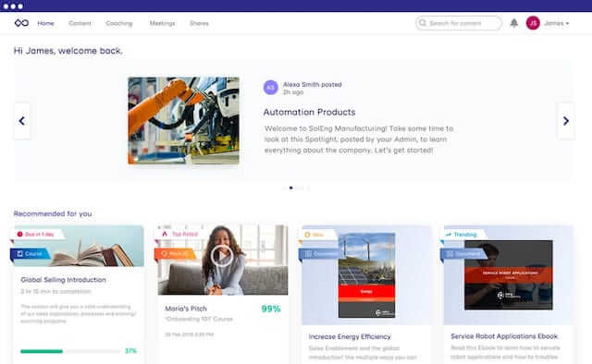This screenshot has height=364, width=592.
Task: Click Document ribbon on Increase Energy Efficiency card
Action: click(x=321, y=254)
